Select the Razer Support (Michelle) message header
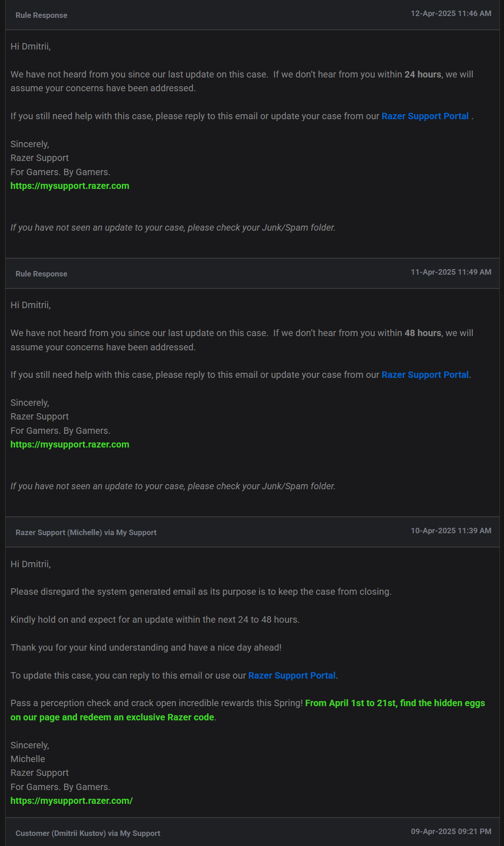The width and height of the screenshot is (504, 846). click(252, 532)
